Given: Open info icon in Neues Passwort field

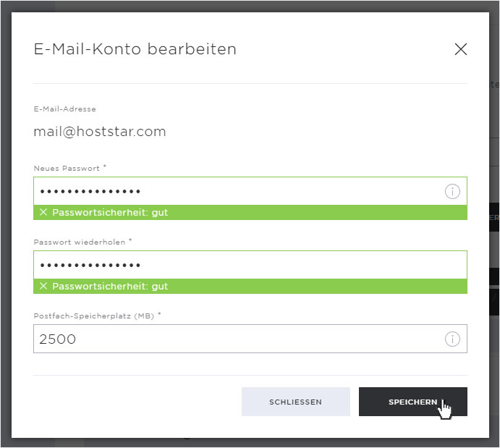Looking at the screenshot, I should tap(452, 191).
